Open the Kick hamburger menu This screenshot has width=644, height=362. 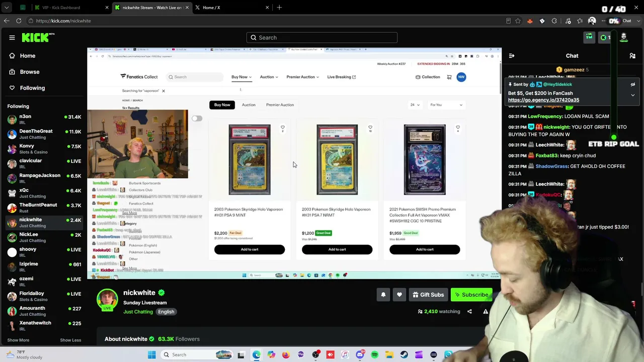[12, 38]
